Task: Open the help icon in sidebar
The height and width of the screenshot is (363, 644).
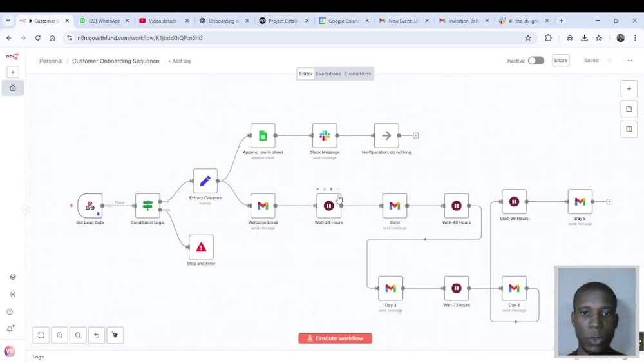Action: (10, 311)
